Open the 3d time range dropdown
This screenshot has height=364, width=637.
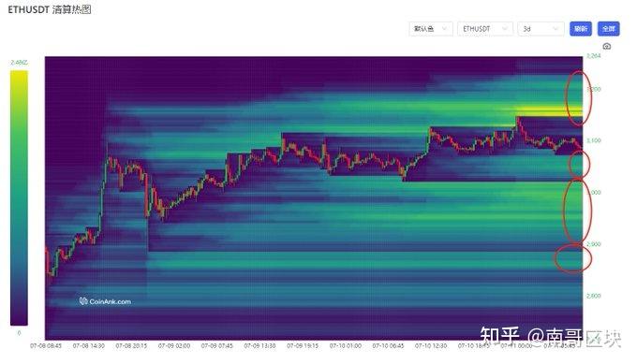[541, 29]
